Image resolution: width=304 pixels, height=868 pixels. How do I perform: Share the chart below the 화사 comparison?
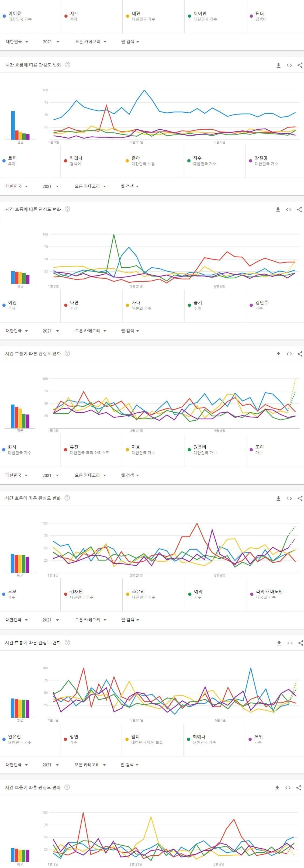click(x=300, y=498)
